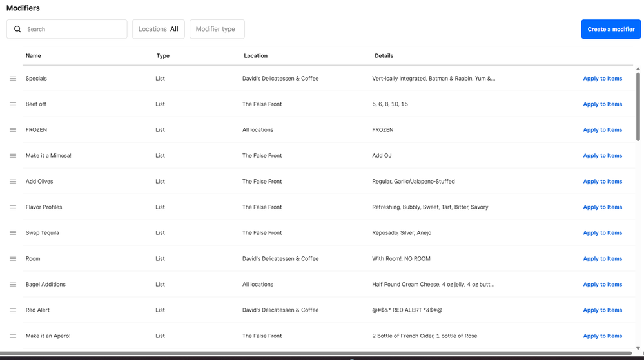Click the drag handle for Make it an Apero! row
644x360 pixels.
point(13,336)
